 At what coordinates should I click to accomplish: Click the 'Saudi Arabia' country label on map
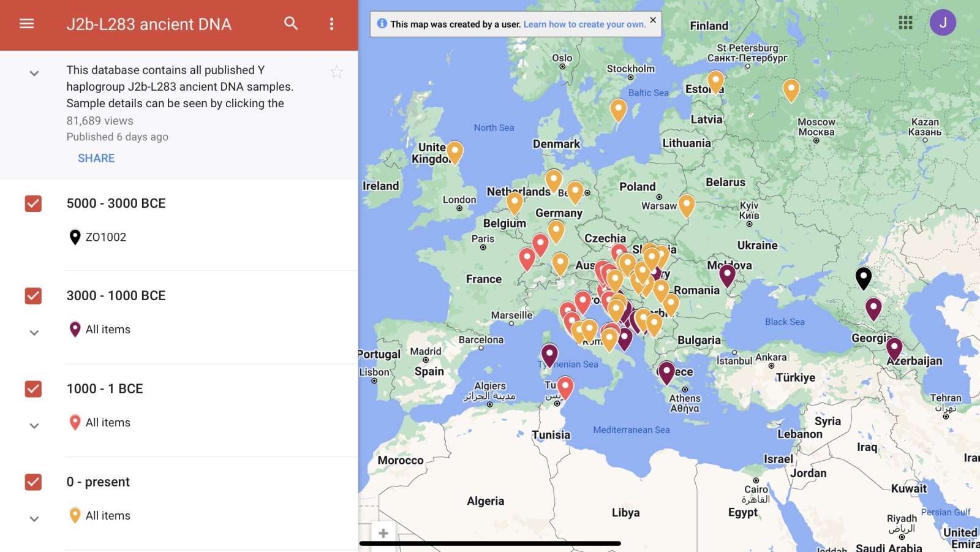pyautogui.click(x=889, y=548)
